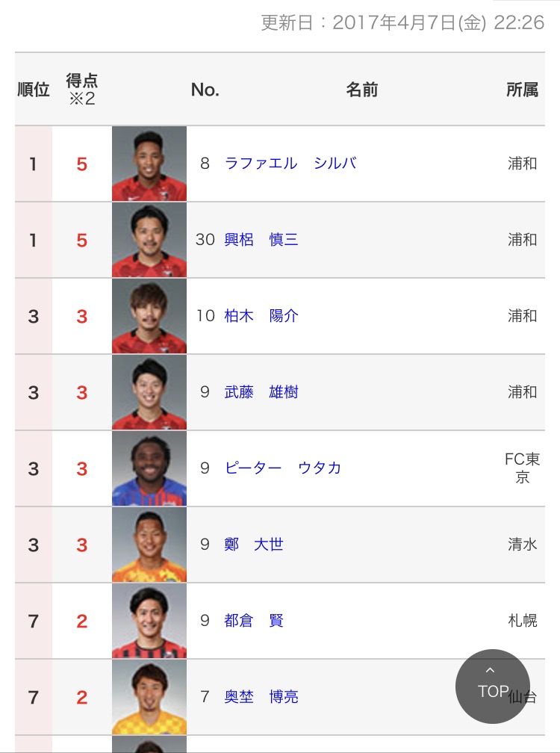Image resolution: width=560 pixels, height=753 pixels.
Task: Click ラファエル シルバ's player photo
Action: (x=149, y=164)
